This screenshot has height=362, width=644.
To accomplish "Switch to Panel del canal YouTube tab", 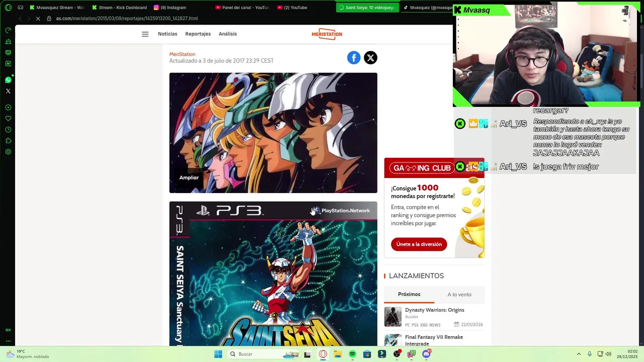I will coord(243,8).
